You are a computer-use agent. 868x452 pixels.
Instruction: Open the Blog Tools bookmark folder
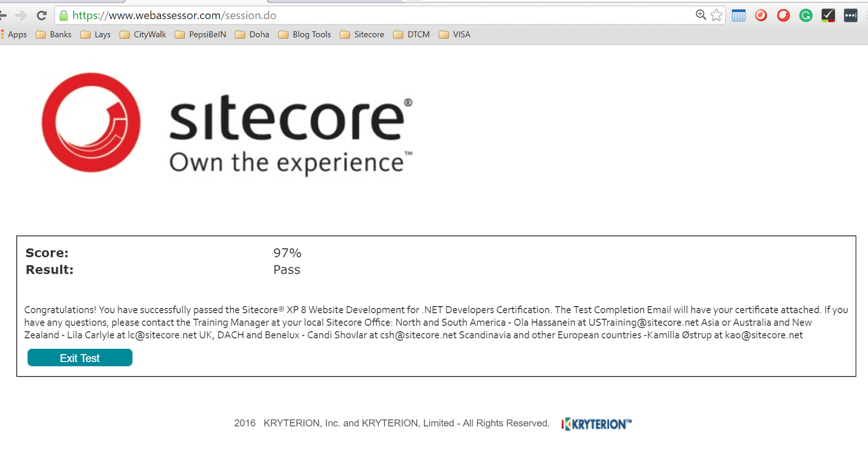(x=305, y=34)
